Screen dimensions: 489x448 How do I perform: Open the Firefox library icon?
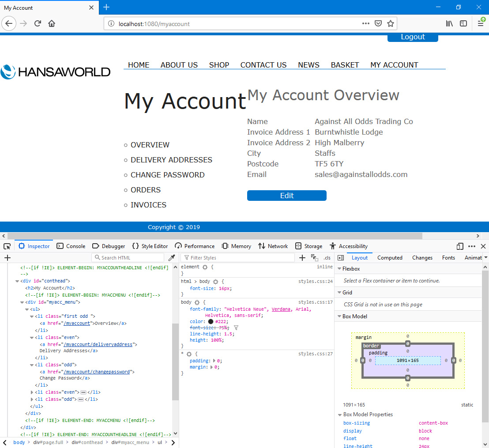tap(449, 23)
